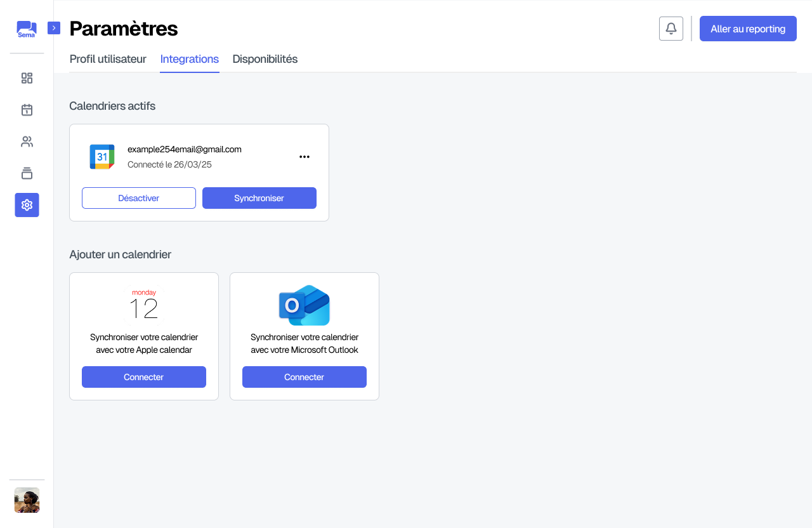The image size is (812, 528).
Task: Click the Sema logo in sidebar
Action: point(27,29)
